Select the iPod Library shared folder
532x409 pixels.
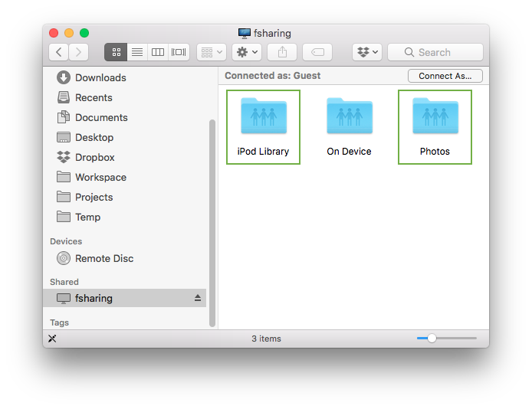pyautogui.click(x=263, y=127)
